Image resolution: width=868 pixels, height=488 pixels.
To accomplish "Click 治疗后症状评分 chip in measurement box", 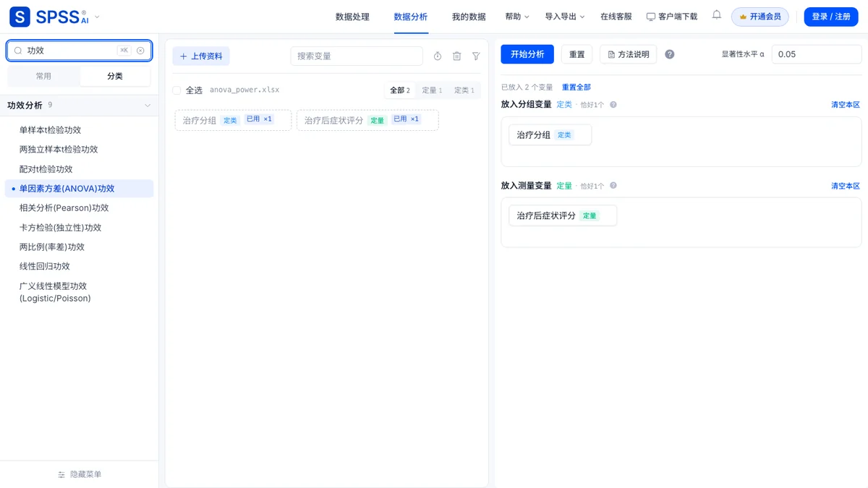I will point(563,215).
